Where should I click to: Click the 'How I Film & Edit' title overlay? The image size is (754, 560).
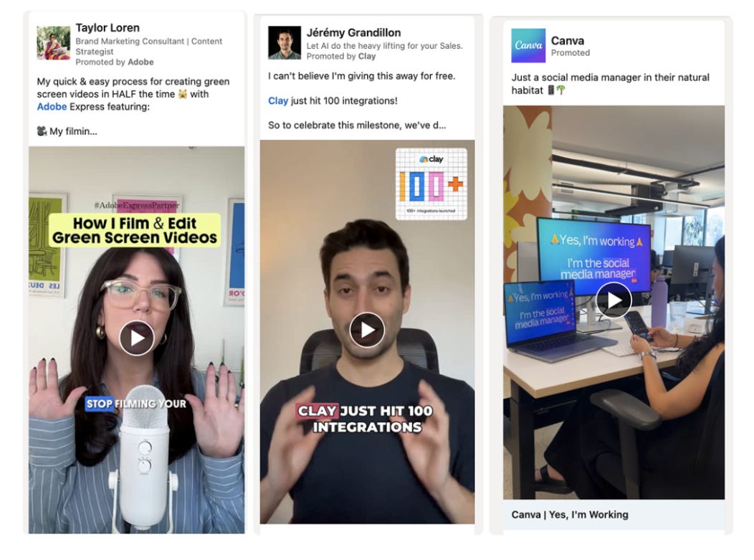coord(135,230)
